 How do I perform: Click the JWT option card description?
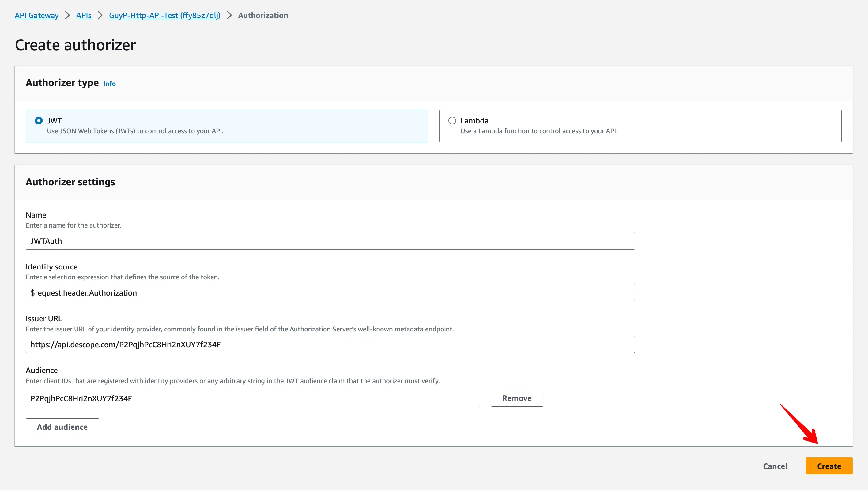(135, 131)
